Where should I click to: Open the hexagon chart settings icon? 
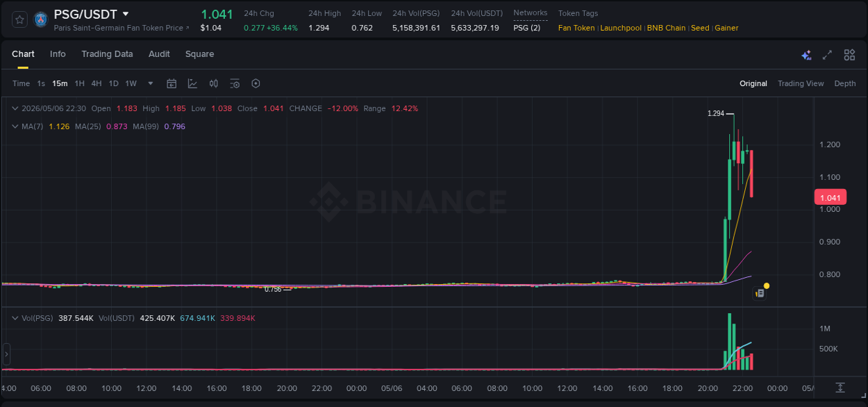[256, 83]
